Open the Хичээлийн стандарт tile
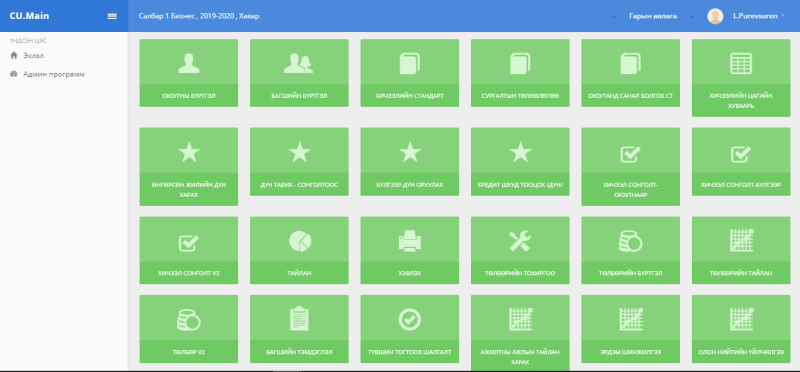The height and width of the screenshot is (372, 800). (410, 73)
